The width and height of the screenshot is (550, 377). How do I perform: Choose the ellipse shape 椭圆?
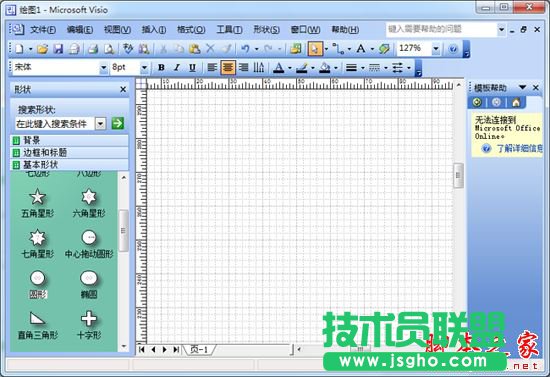point(89,284)
